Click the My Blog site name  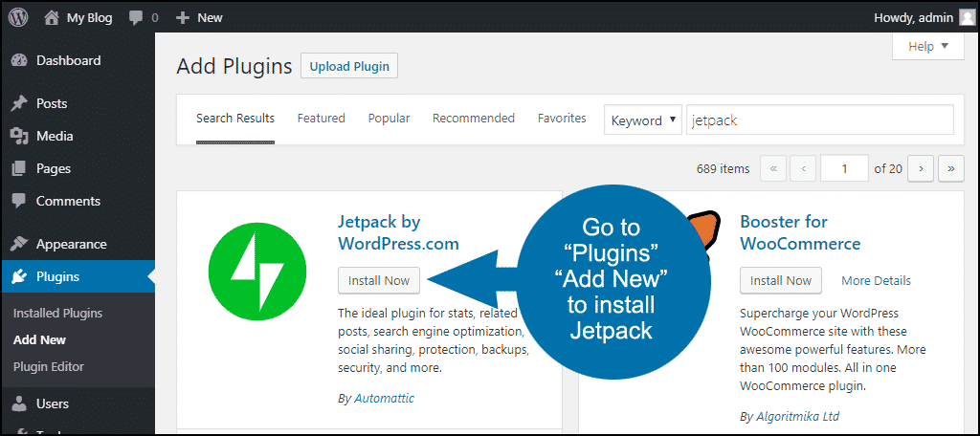(89, 18)
